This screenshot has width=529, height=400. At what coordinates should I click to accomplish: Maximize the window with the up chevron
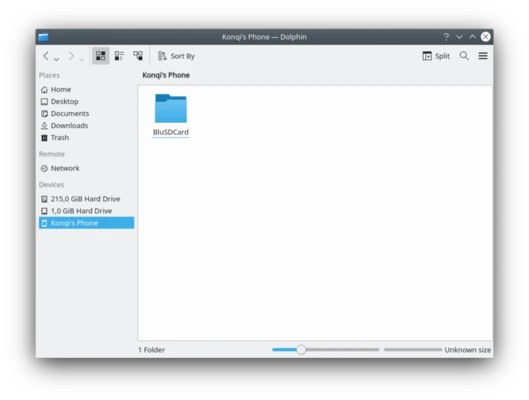(x=472, y=37)
